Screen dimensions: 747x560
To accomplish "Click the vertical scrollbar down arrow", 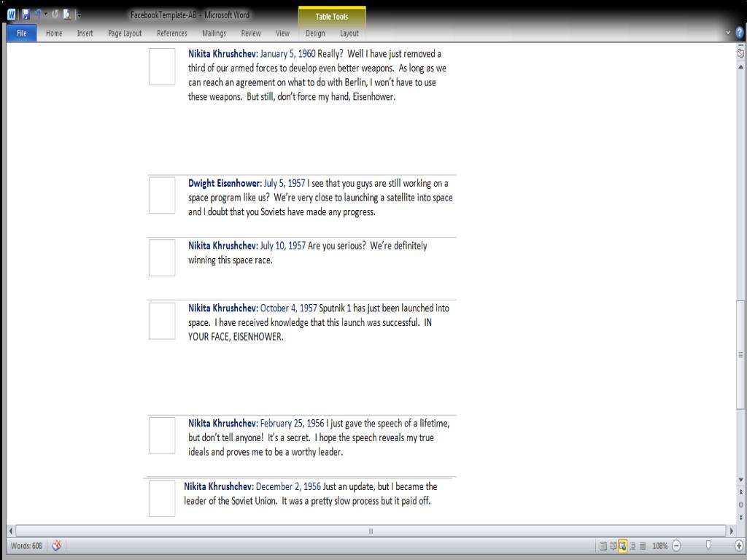I will click(x=740, y=480).
